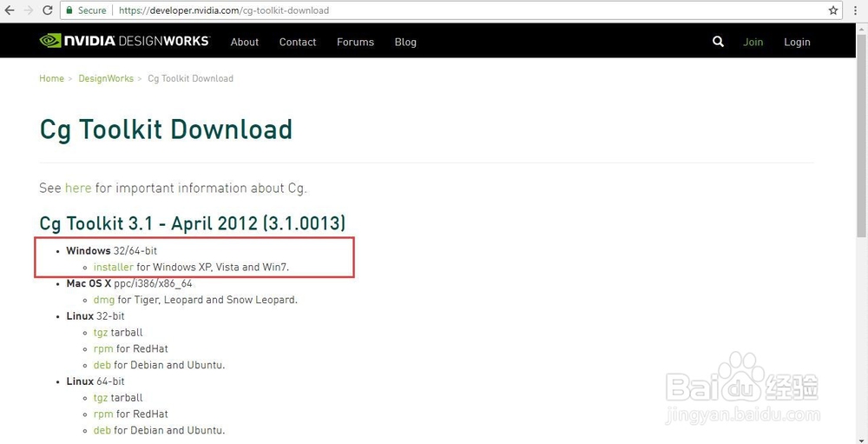The image size is (868, 444).
Task: Click the 'Windows 32/64-bit' list item text
Action: tap(112, 251)
